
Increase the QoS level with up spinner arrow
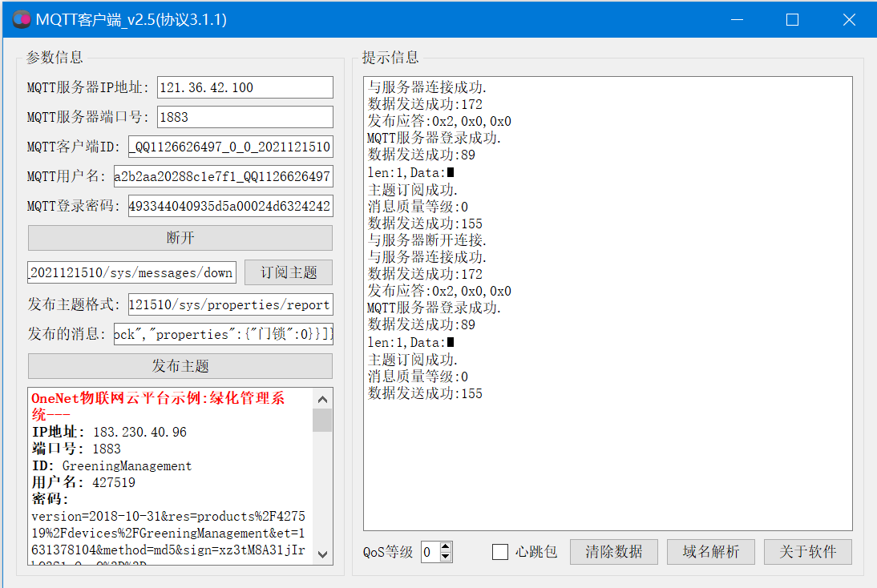pos(445,546)
